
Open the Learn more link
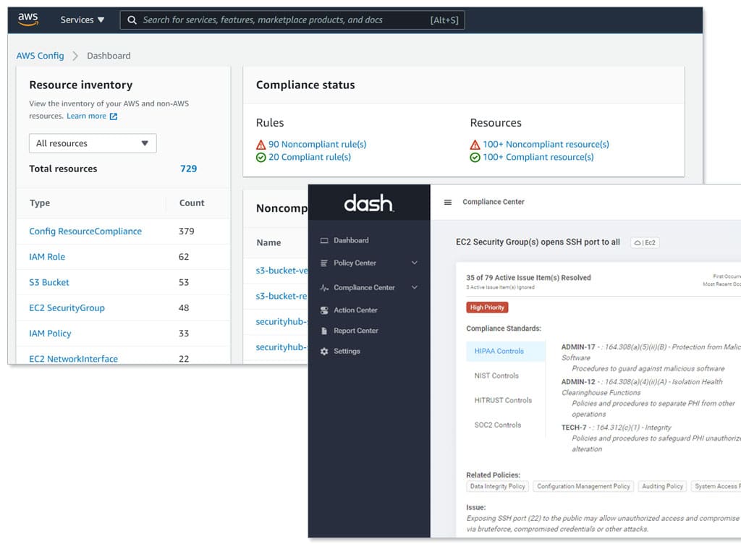click(x=87, y=116)
